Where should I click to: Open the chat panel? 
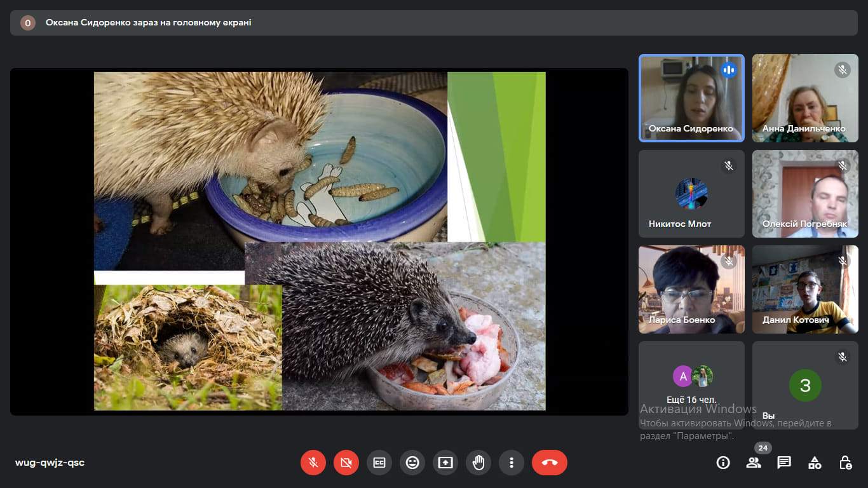pyautogui.click(x=784, y=463)
